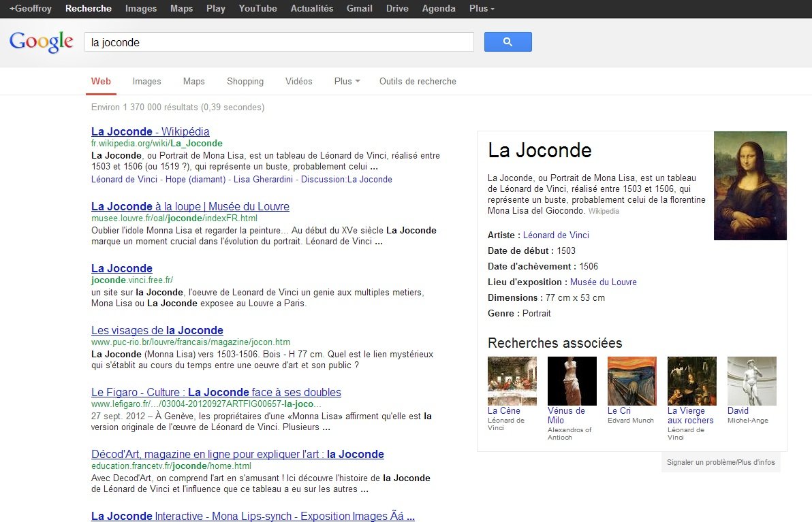
Task: Click Wikipedia source link in panel description
Action: (x=604, y=211)
